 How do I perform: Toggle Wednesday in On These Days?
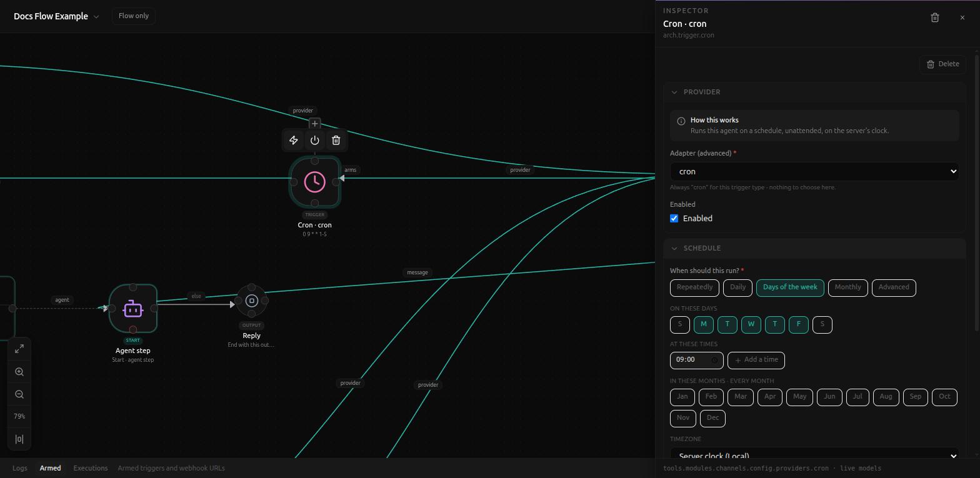(x=751, y=324)
